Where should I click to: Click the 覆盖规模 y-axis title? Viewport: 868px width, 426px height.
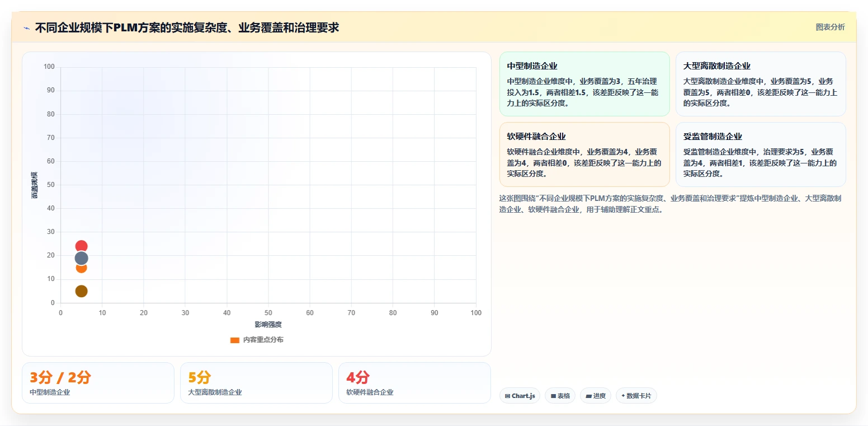[35, 185]
